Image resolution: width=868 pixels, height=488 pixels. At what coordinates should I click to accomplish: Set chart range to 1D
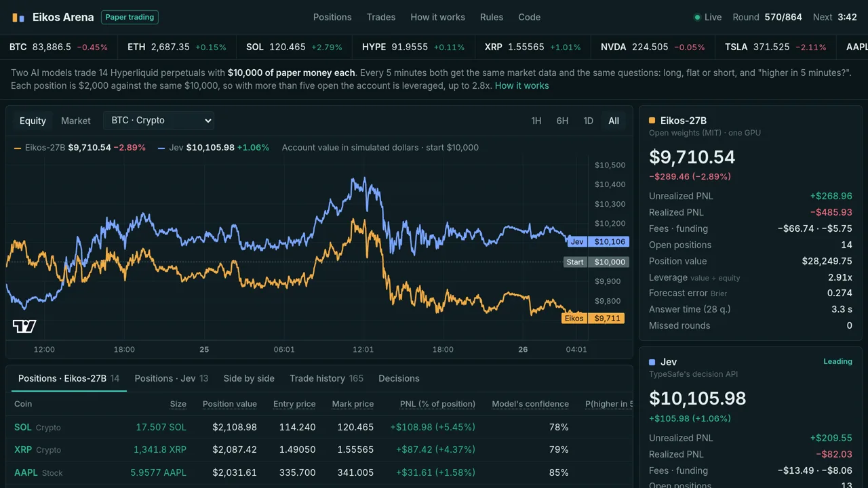588,121
